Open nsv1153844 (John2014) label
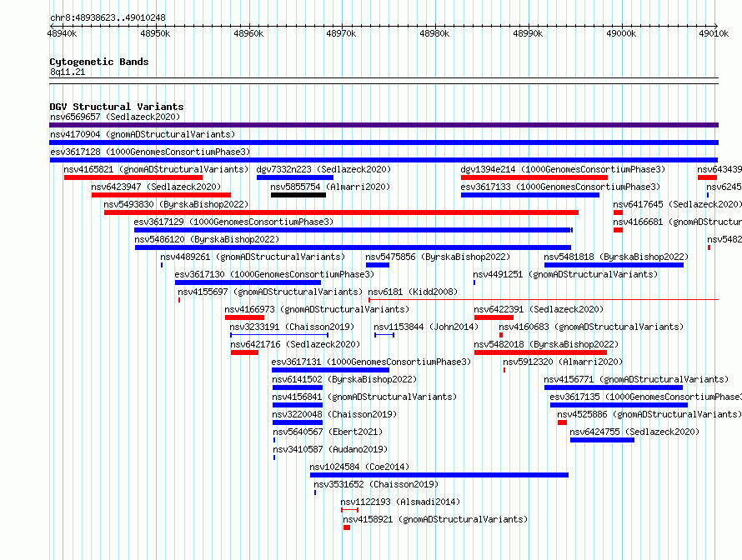Image resolution: width=742 pixels, height=560 pixels. 426,327
